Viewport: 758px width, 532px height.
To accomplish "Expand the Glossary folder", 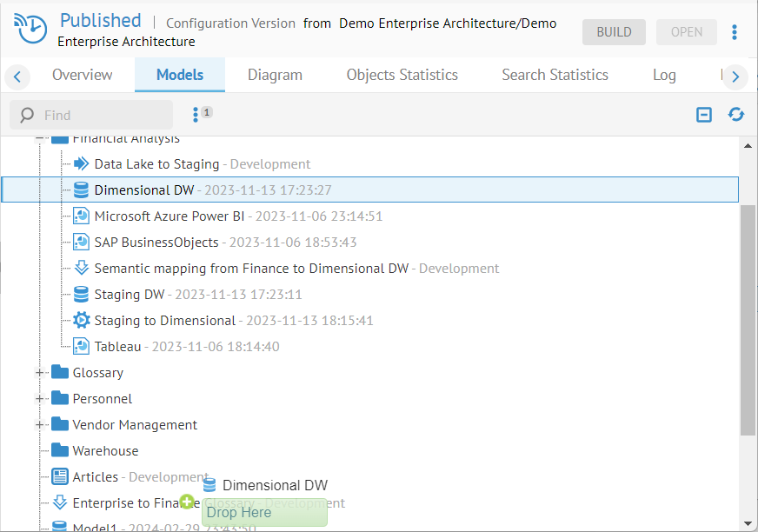I will tap(39, 373).
